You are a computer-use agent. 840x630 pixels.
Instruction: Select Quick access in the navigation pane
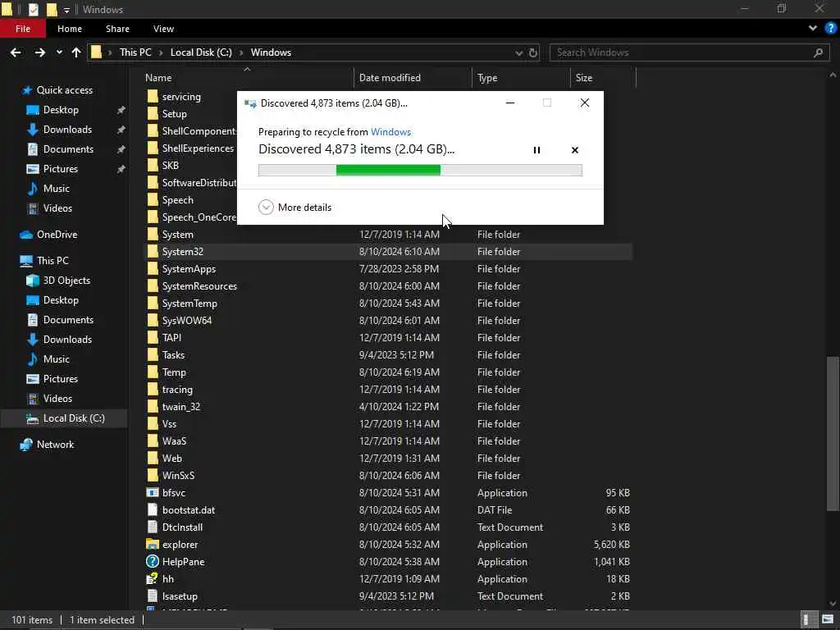click(x=64, y=90)
